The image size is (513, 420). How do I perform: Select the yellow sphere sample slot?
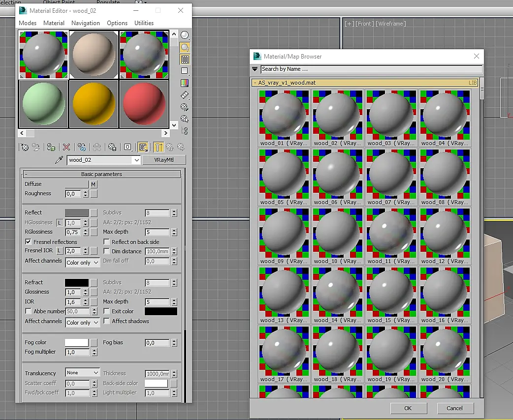pyautogui.click(x=94, y=104)
